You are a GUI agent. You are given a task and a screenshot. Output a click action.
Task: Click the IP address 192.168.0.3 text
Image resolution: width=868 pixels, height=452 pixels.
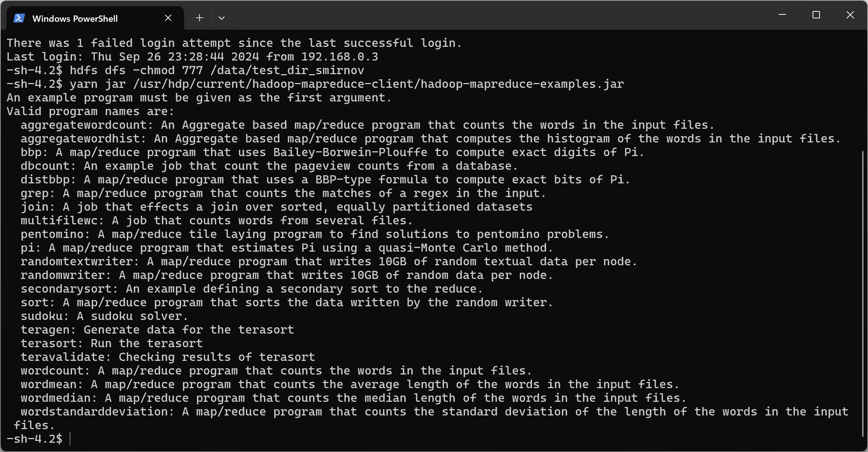pyautogui.click(x=339, y=57)
